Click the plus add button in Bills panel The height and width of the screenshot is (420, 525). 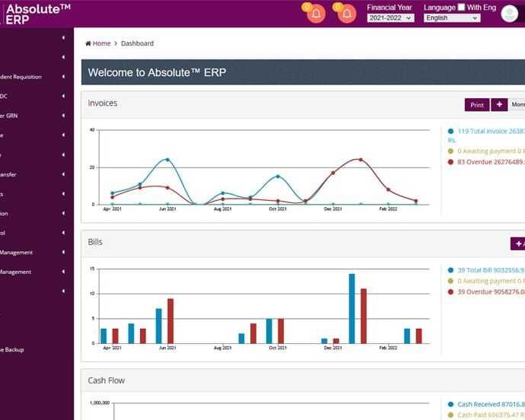[518, 243]
